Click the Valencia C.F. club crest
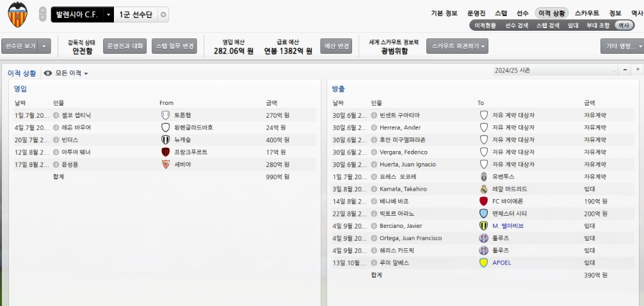Viewport: 644px width, 306px height. [x=17, y=14]
